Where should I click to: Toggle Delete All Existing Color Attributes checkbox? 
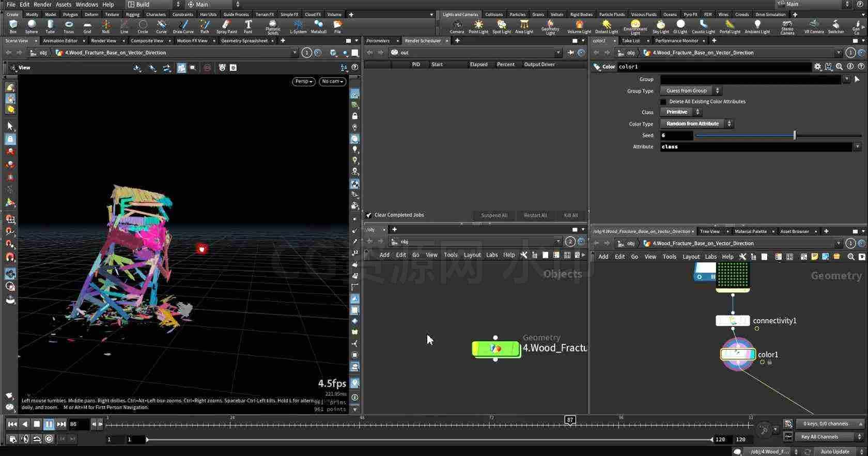click(663, 102)
